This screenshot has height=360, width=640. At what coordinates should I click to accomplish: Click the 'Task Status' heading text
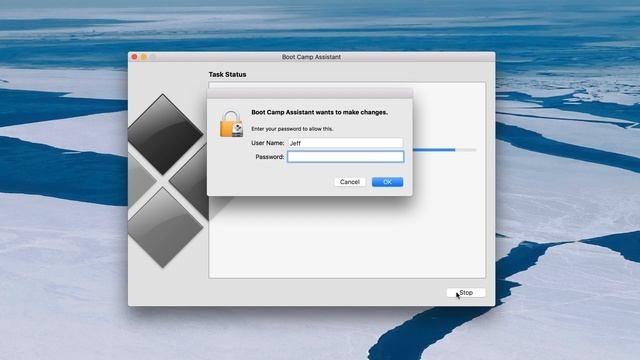pos(227,75)
